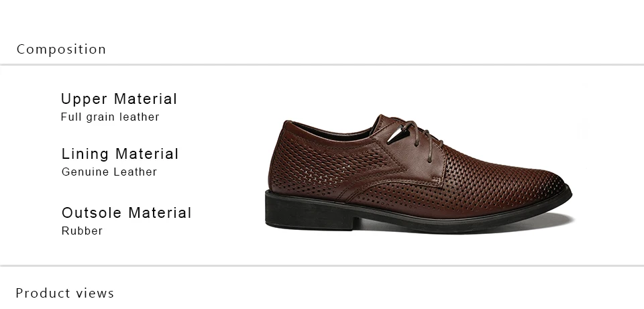
Task: Click the divider line above Product views
Action: click(x=322, y=266)
